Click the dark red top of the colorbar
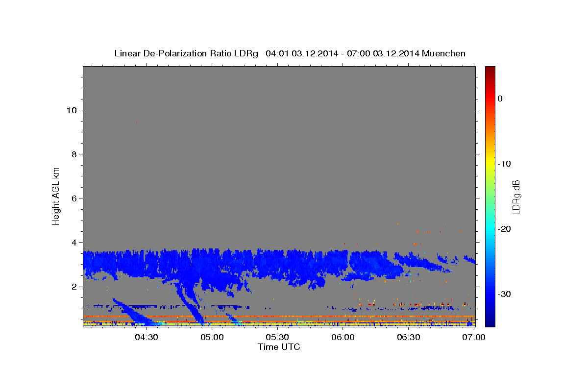 coord(490,71)
